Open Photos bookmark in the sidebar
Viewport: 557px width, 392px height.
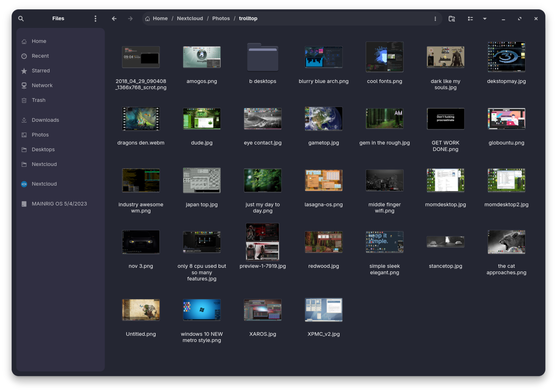(60, 135)
